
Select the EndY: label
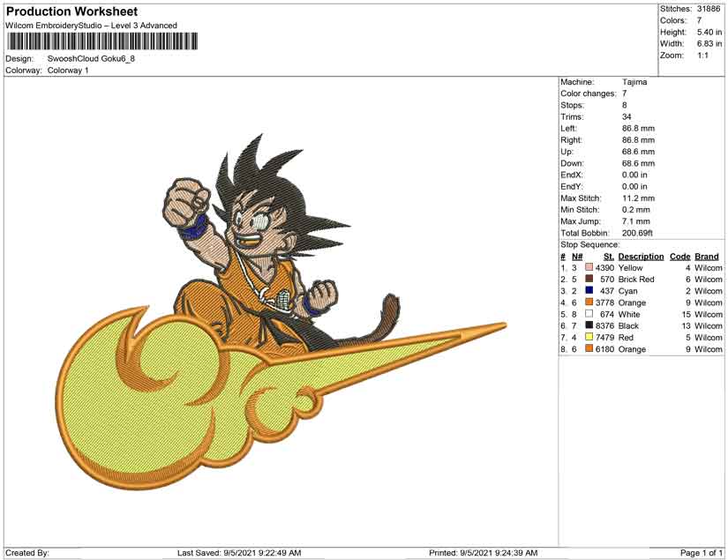[x=571, y=186]
